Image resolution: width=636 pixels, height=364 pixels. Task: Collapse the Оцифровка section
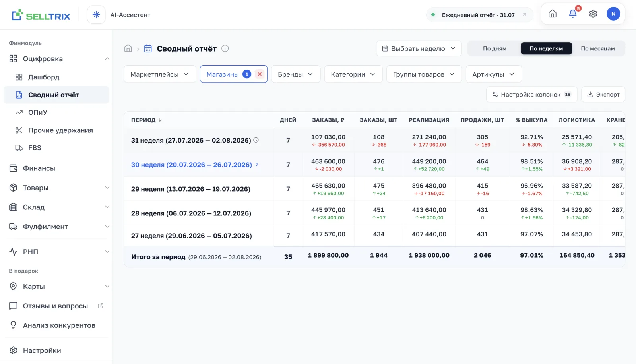[107, 59]
